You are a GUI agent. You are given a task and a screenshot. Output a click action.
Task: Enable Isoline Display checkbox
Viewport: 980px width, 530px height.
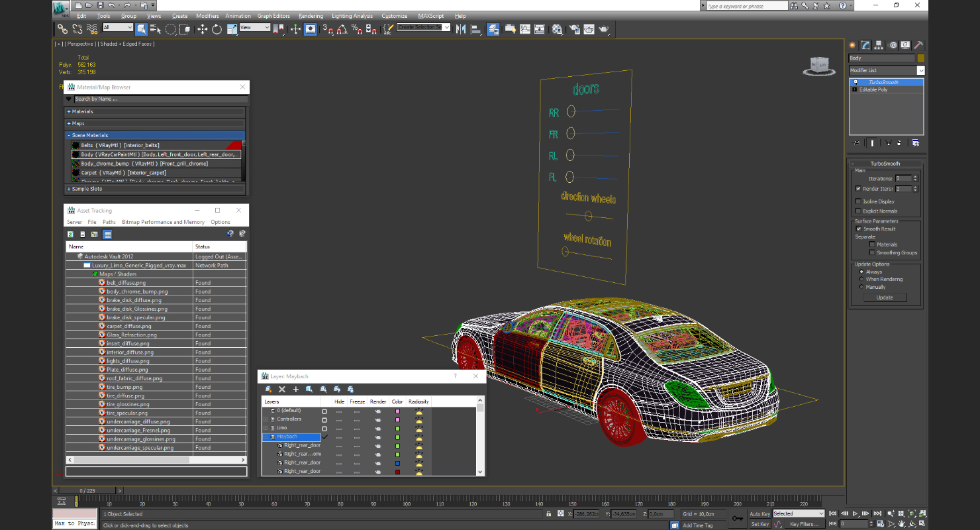click(x=859, y=201)
